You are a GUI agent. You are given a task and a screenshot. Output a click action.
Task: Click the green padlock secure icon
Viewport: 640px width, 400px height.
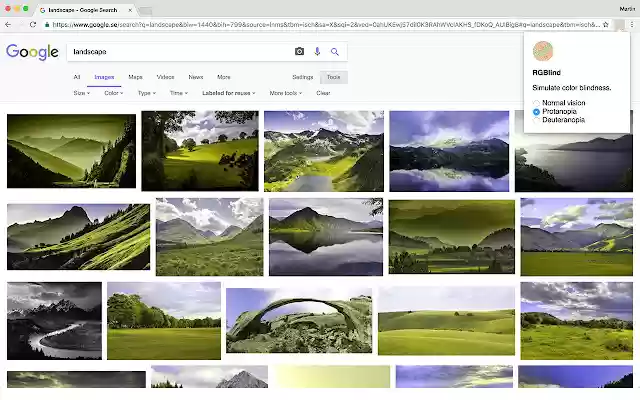[x=47, y=24]
